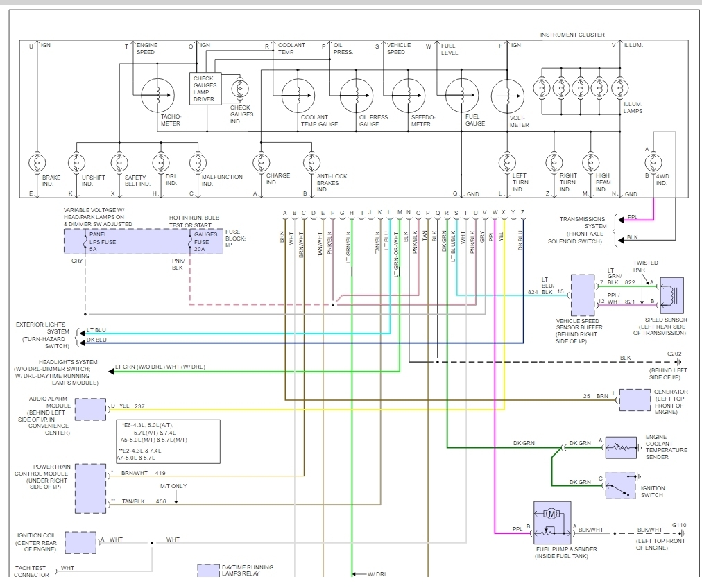Select the brake indicator lamp symbol
The width and height of the screenshot is (702, 588).
pyautogui.click(x=35, y=164)
